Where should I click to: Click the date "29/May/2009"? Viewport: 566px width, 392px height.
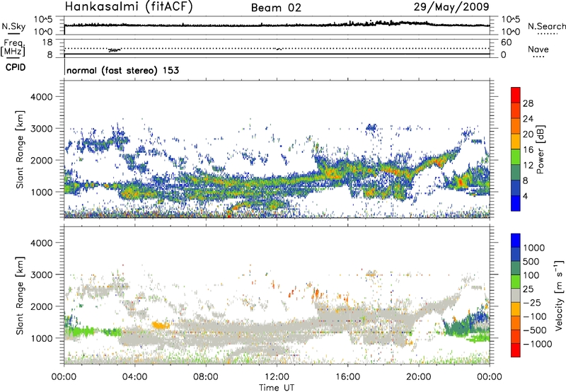[x=451, y=7]
